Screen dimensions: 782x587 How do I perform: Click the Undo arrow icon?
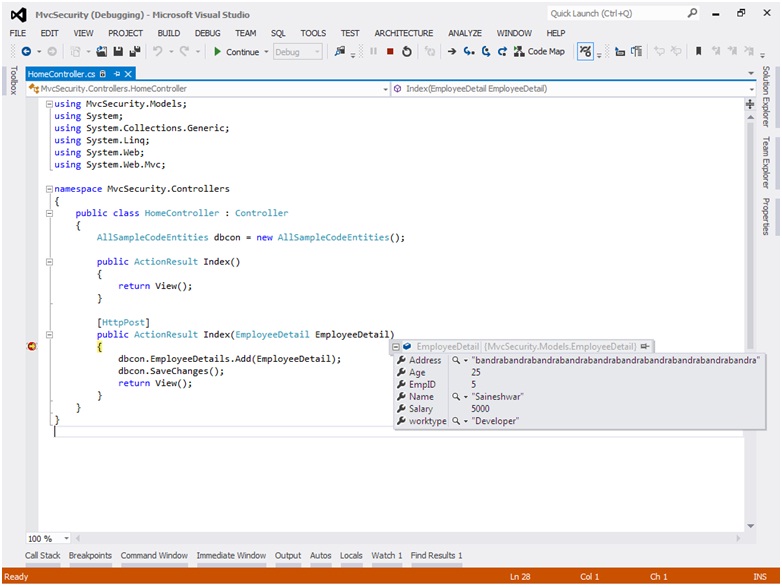[158, 51]
